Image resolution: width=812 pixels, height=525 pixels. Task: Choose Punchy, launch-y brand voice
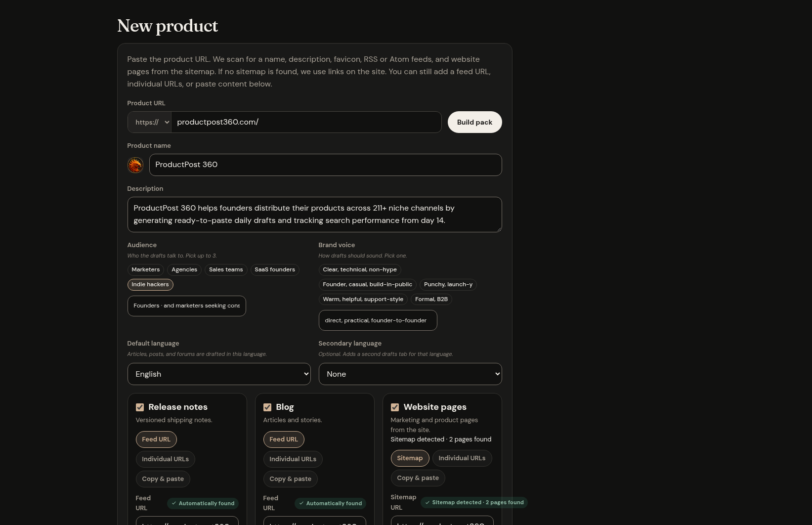coord(448,285)
